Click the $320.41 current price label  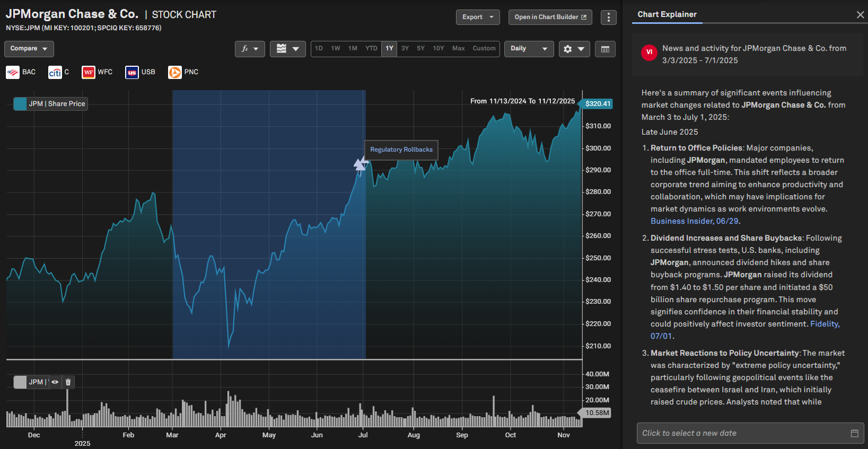point(597,104)
